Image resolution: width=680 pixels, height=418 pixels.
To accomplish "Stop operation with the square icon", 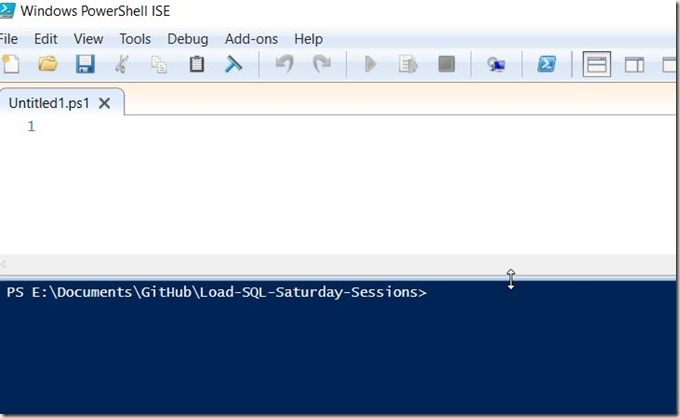I will tap(446, 64).
